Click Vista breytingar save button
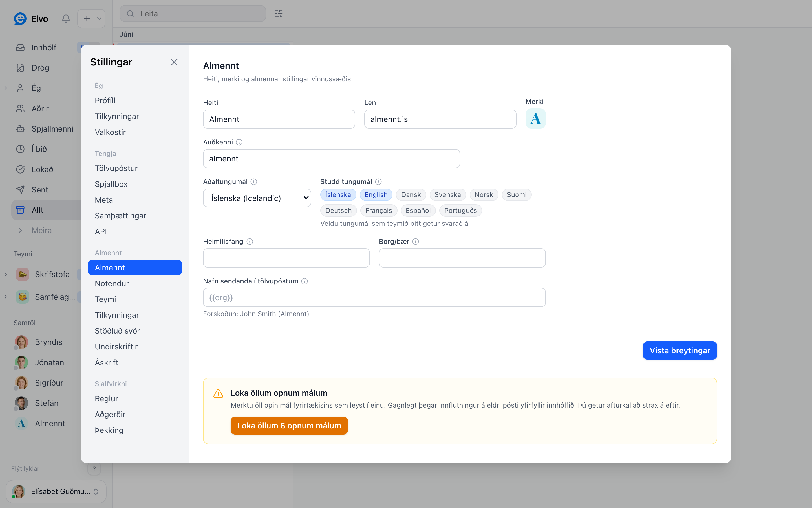The height and width of the screenshot is (508, 812). [680, 351]
